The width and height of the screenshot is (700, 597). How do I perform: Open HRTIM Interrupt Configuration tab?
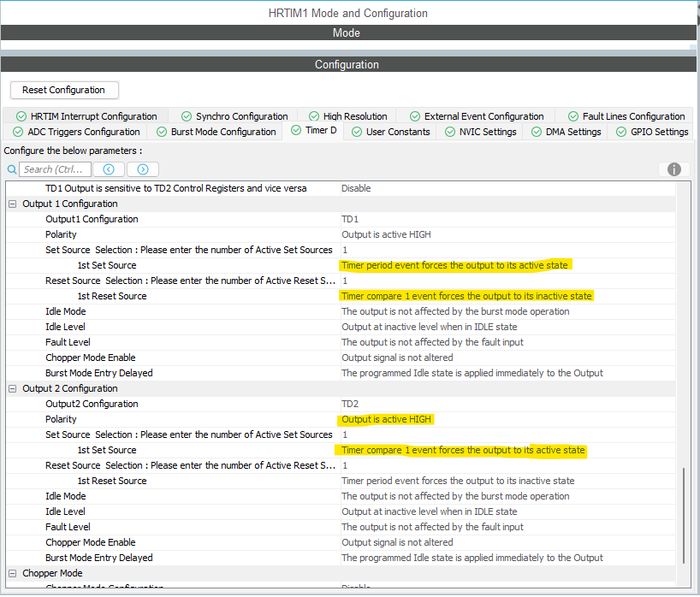coord(86,116)
